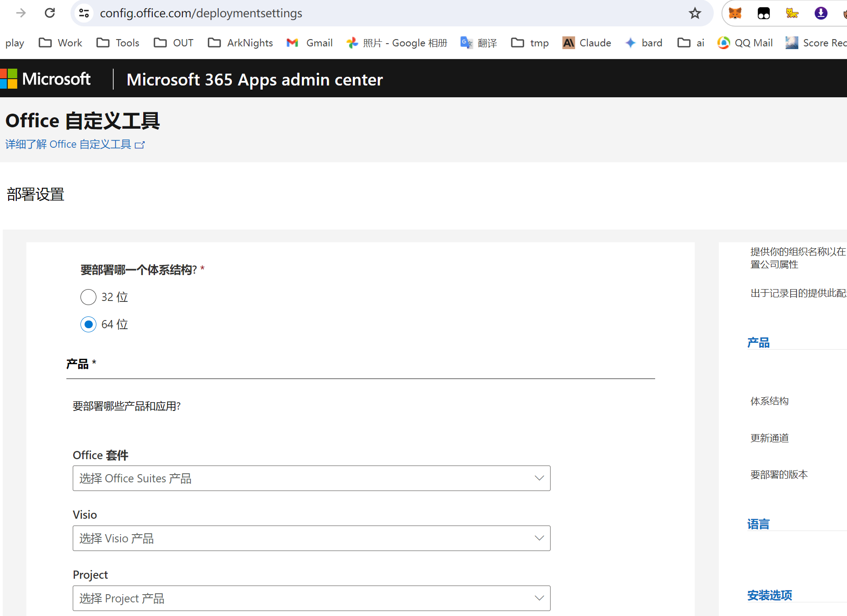Viewport: 847px width, 616px height.
Task: Open the black two-eyed face extension icon
Action: 764,13
